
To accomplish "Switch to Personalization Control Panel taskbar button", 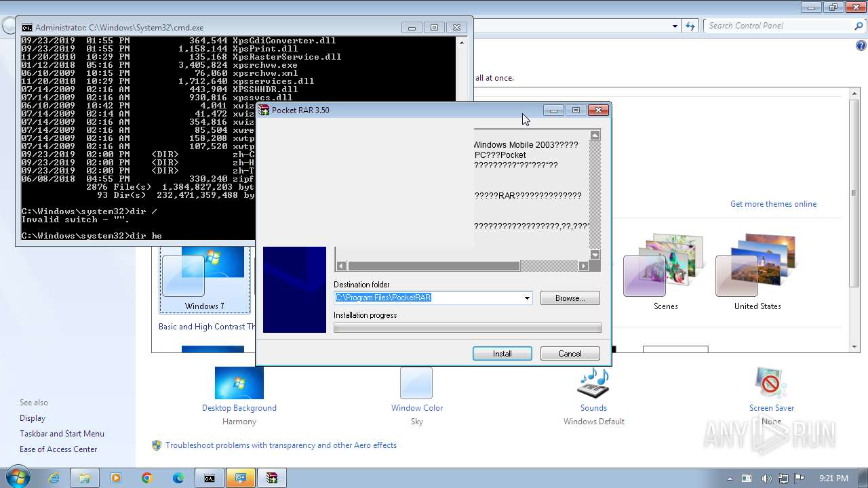I will pos(241,478).
